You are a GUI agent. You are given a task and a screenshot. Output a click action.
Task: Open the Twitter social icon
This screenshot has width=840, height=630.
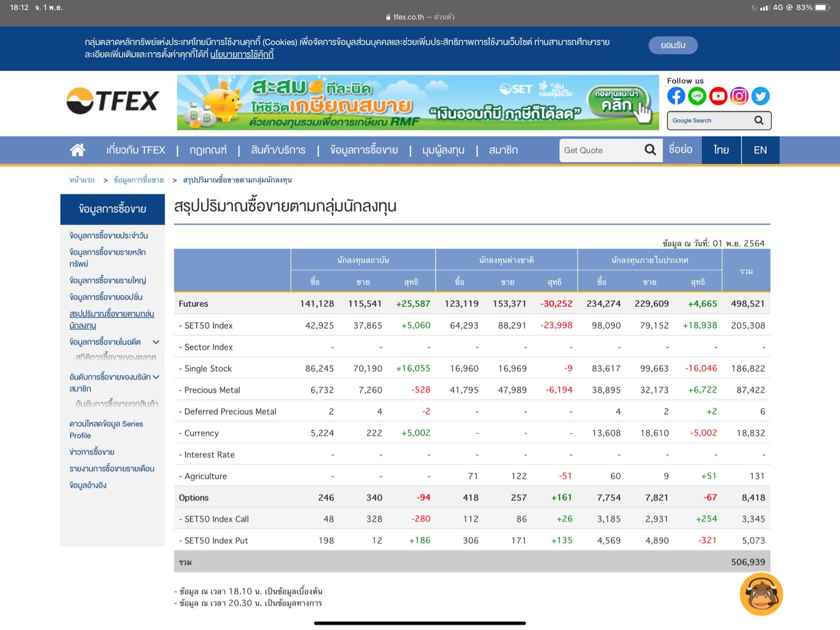pos(760,96)
